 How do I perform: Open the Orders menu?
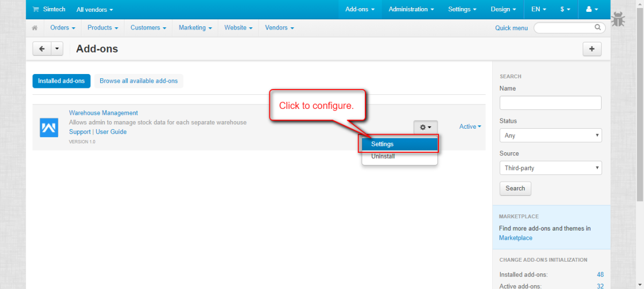[63, 27]
